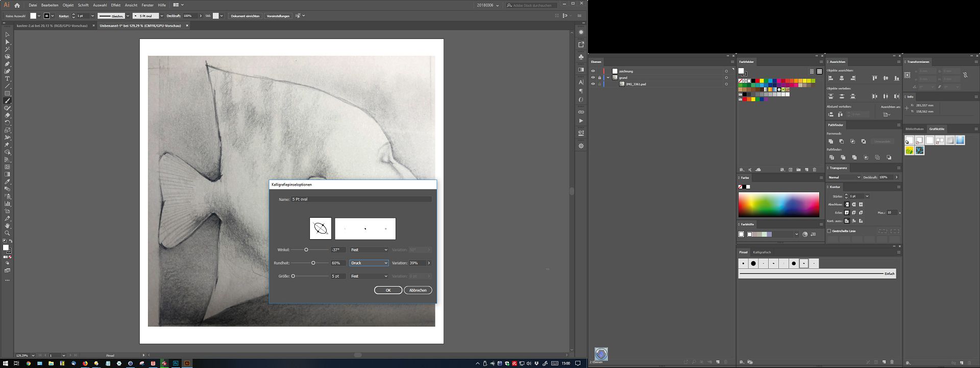
Task: Open the Effekt menu
Action: pos(116,5)
